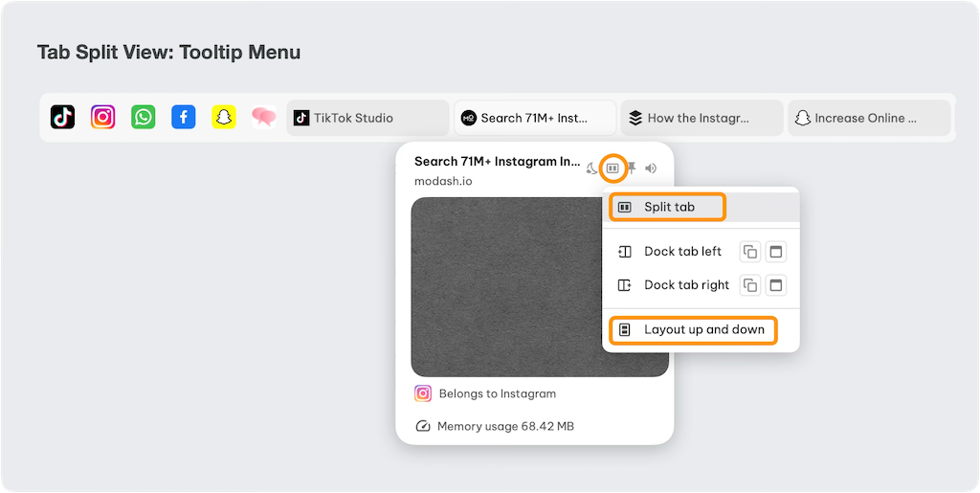The image size is (980, 493).
Task: Switch to the How the Instagr... tab
Action: pos(702,118)
